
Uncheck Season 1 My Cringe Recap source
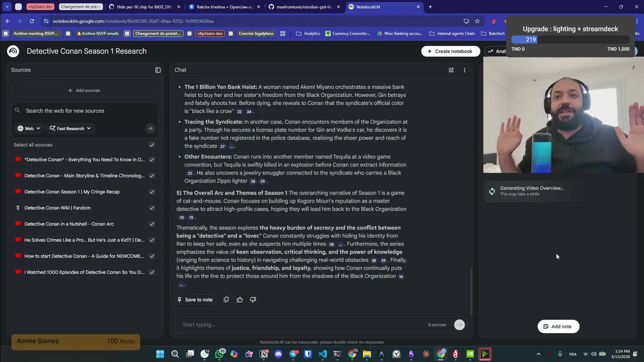pos(152,192)
